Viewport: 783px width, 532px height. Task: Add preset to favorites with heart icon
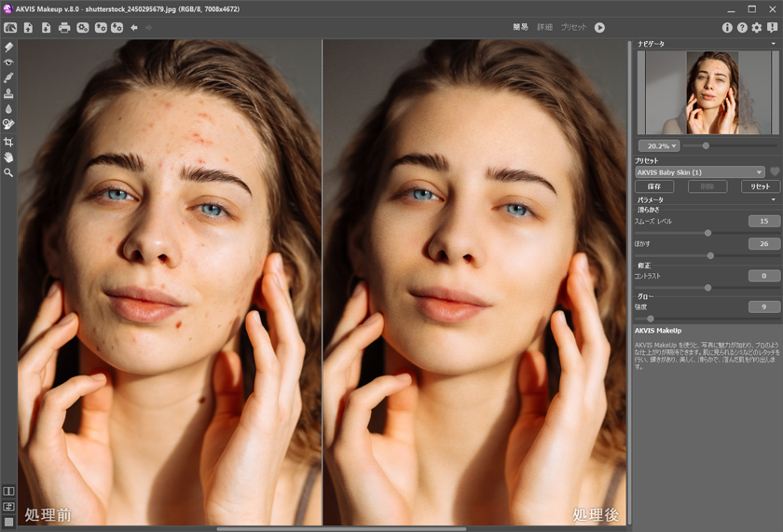(x=774, y=172)
